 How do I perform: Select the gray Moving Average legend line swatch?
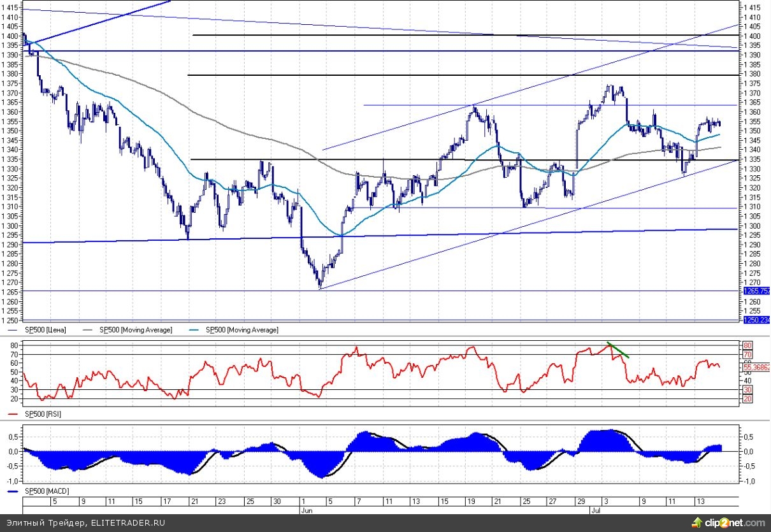[89, 330]
